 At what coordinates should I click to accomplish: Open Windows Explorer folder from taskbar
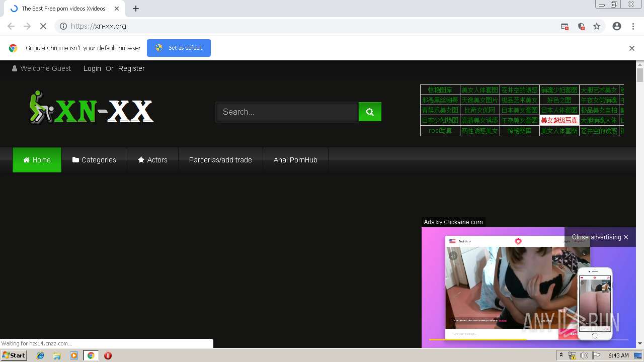(57, 355)
